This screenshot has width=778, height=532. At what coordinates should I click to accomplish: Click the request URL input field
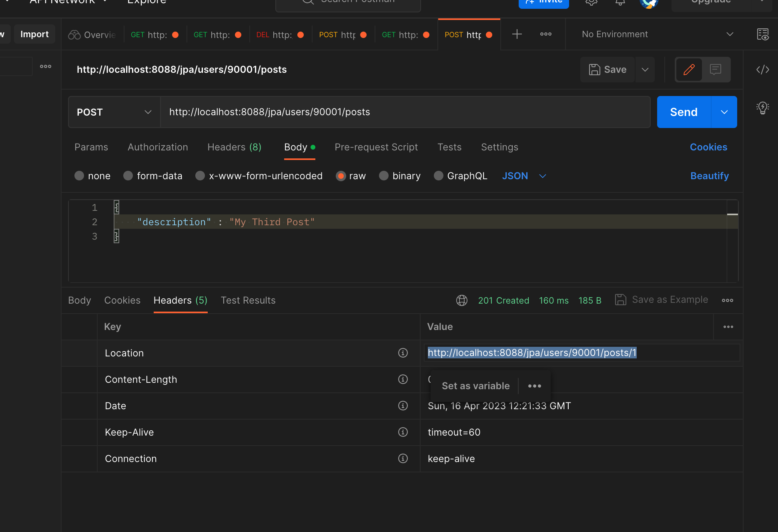pyautogui.click(x=405, y=112)
